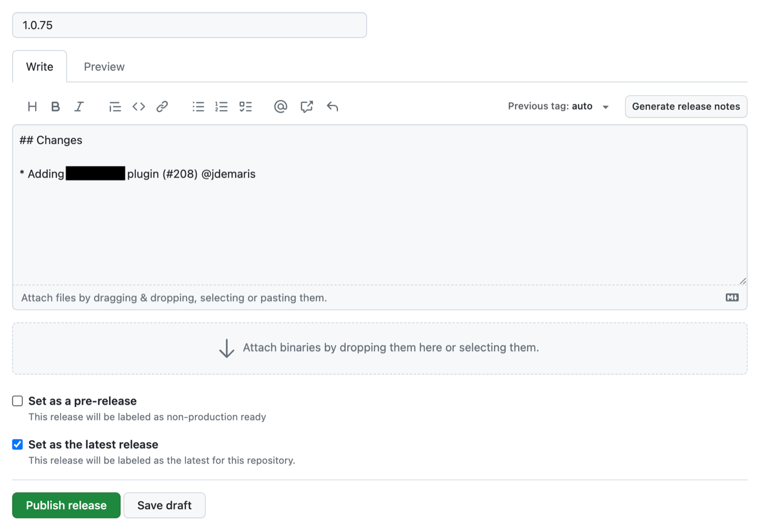Make selected text bold

coord(55,106)
